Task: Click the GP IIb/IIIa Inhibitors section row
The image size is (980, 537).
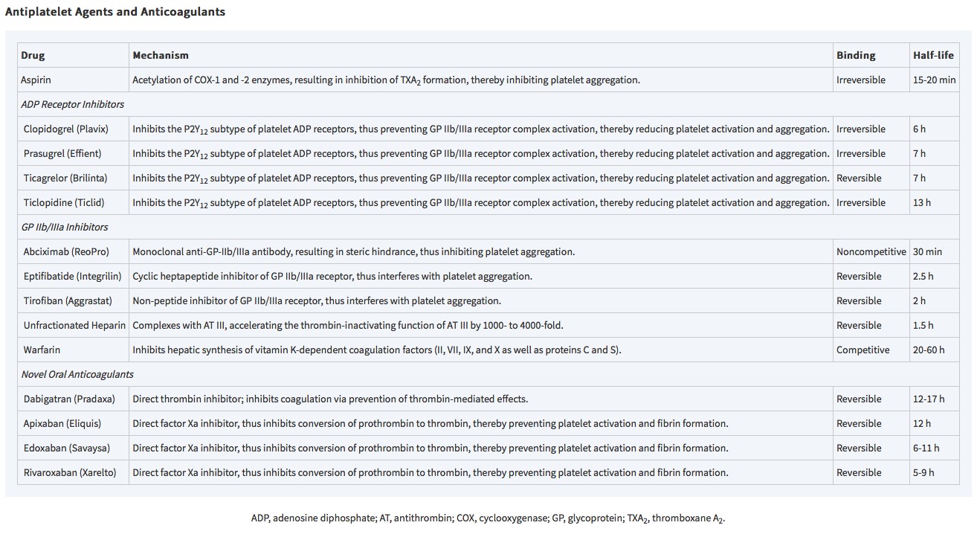Action: (x=65, y=227)
